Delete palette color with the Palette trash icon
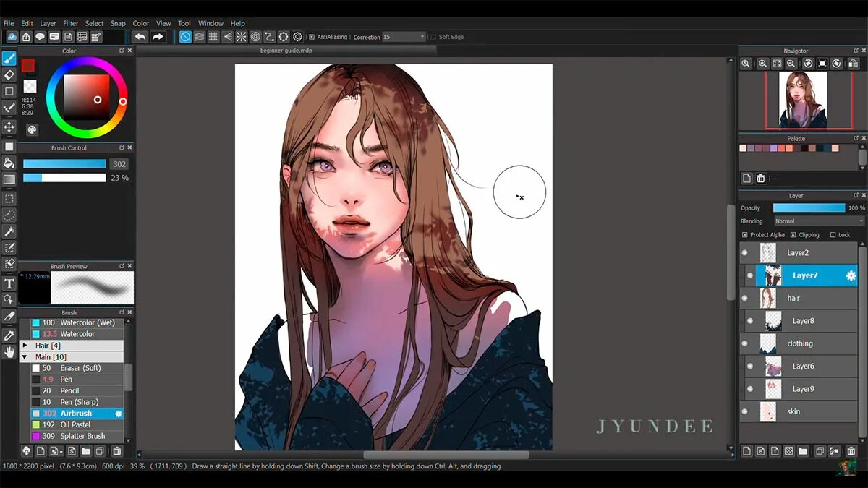Viewport: 868px width, 488px height. point(761,179)
